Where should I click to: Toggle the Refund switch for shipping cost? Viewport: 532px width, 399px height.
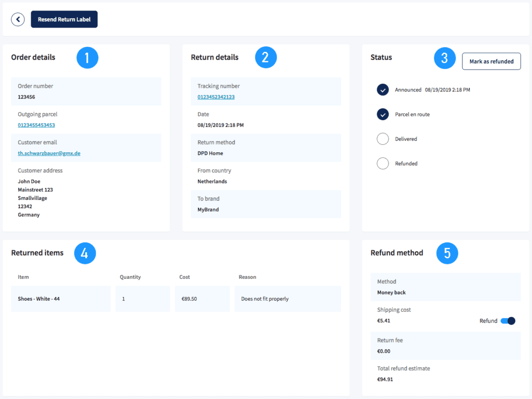508,321
